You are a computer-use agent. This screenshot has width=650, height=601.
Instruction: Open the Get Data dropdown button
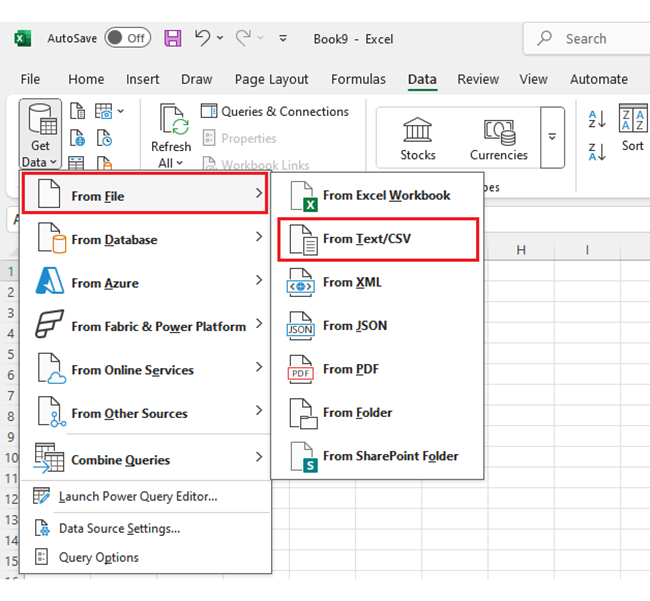coord(40,134)
